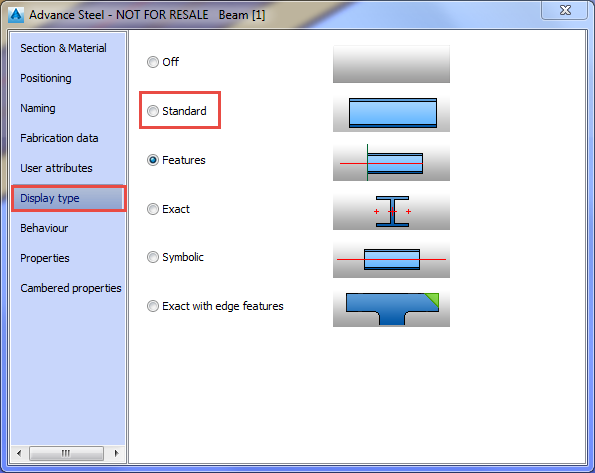
Task: Close the Beam dialog window
Action: coord(565,10)
